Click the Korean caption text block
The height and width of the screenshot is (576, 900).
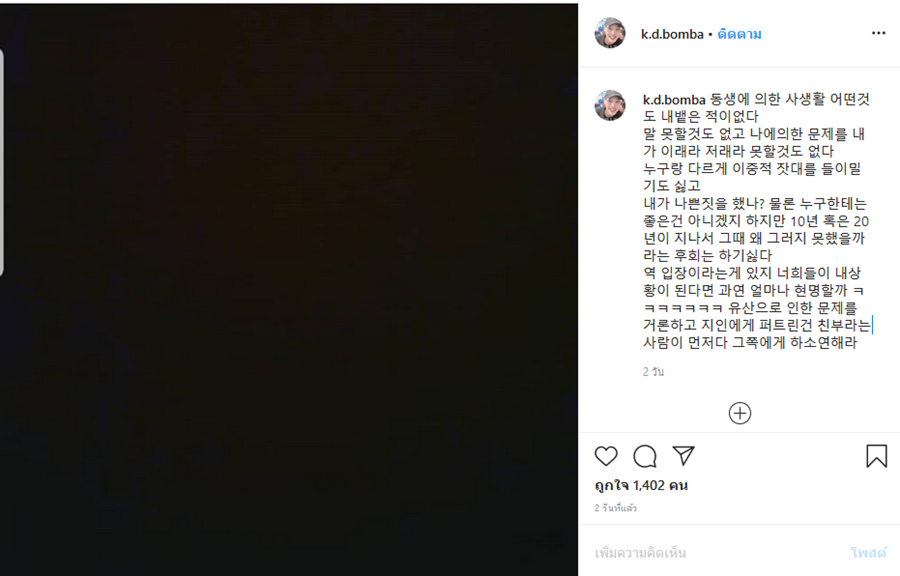[x=757, y=221]
